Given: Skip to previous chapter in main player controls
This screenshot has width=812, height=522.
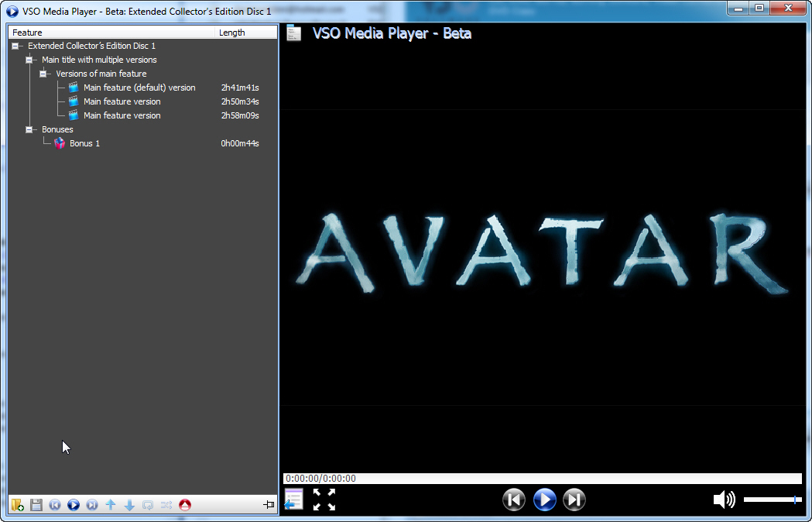Looking at the screenshot, I should [514, 500].
